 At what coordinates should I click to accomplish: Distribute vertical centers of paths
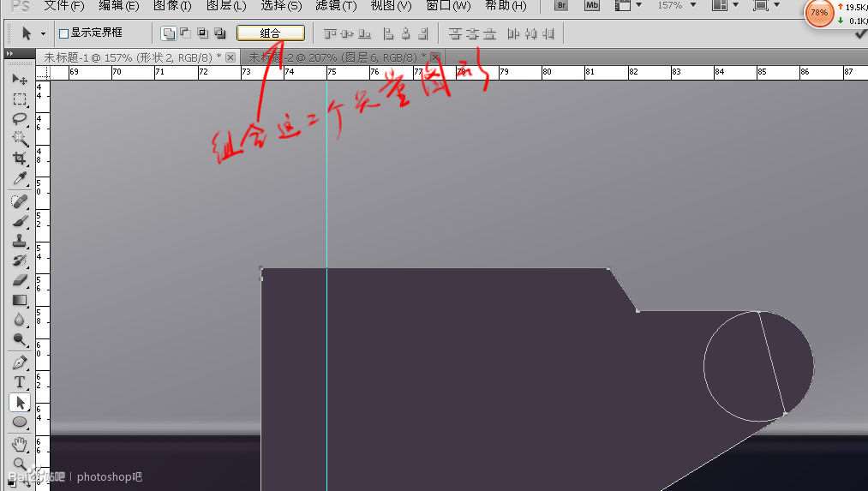[x=472, y=34]
